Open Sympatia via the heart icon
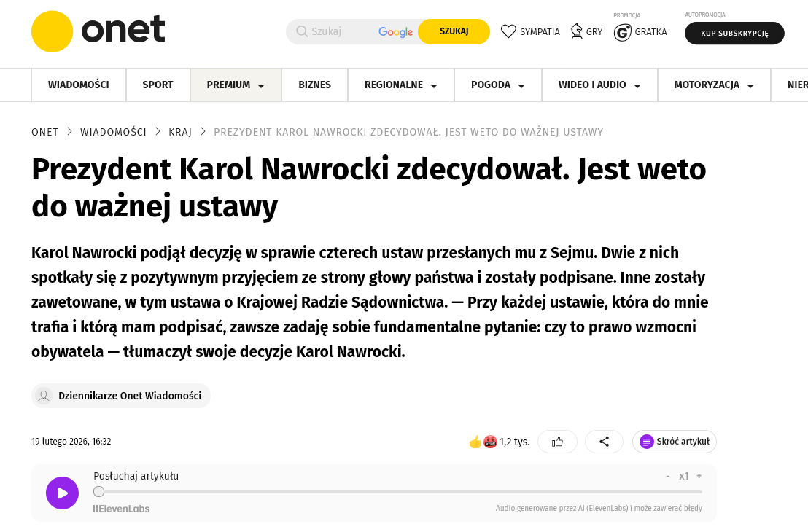 pyautogui.click(x=508, y=31)
